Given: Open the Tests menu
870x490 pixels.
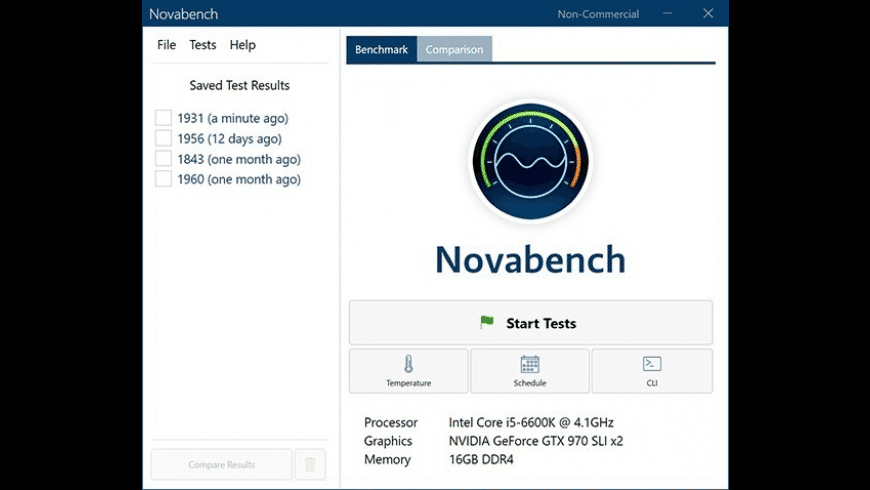Looking at the screenshot, I should 203,45.
